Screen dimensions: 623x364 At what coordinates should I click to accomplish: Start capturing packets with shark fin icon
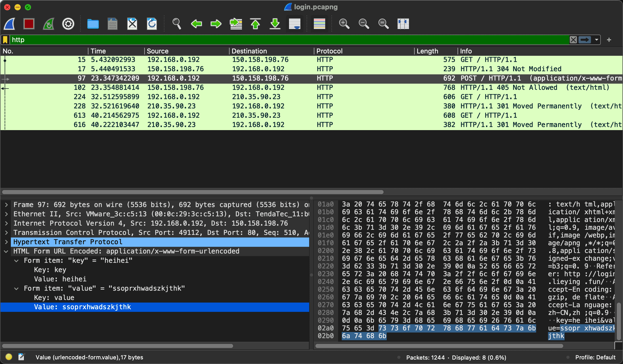click(x=10, y=24)
